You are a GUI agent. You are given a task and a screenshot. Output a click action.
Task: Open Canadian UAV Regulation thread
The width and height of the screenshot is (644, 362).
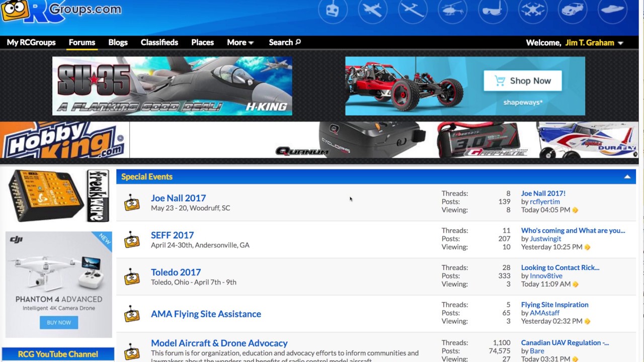565,342
